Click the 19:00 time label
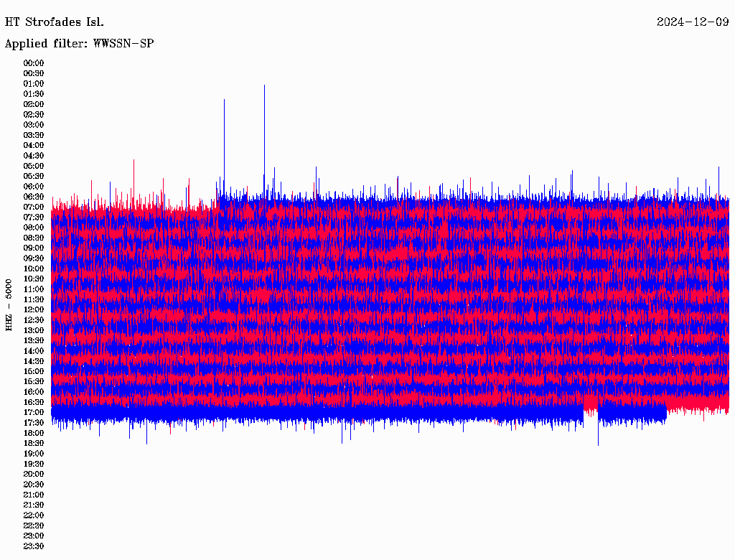 coord(34,454)
